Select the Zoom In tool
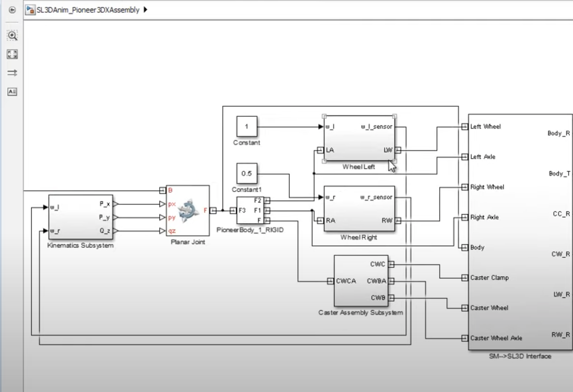573x392 pixels. (12, 36)
